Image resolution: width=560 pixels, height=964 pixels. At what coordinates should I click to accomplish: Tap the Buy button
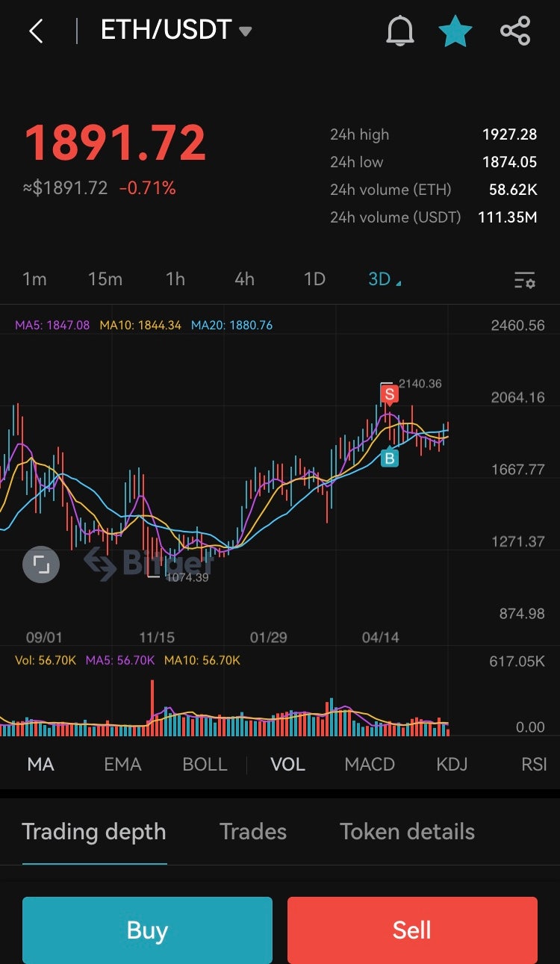[x=147, y=930]
